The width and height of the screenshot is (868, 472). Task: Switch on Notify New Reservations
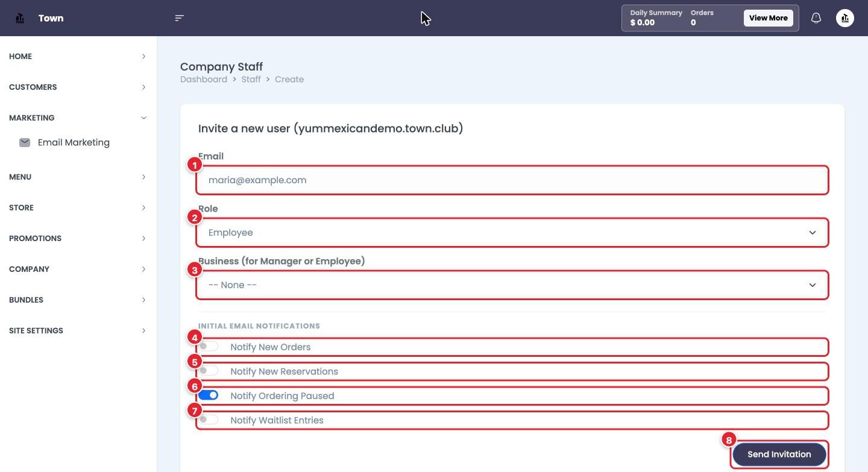(209, 371)
